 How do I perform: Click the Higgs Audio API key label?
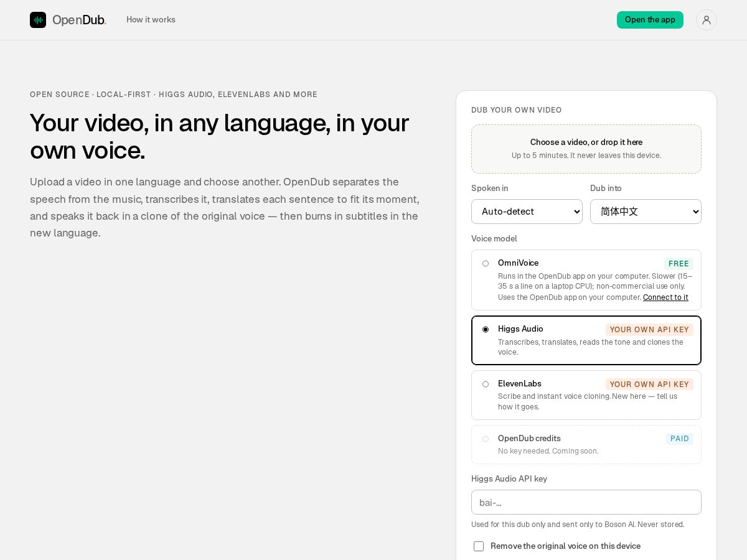pyautogui.click(x=509, y=478)
